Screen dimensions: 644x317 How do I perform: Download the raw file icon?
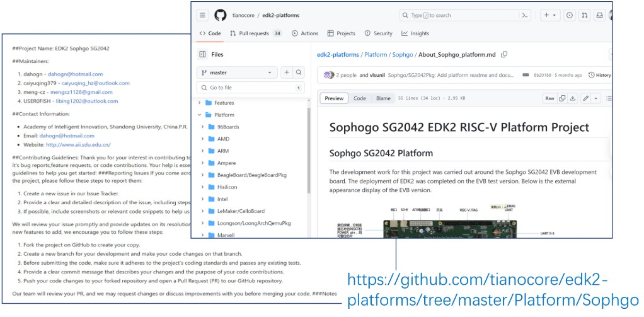tap(573, 98)
